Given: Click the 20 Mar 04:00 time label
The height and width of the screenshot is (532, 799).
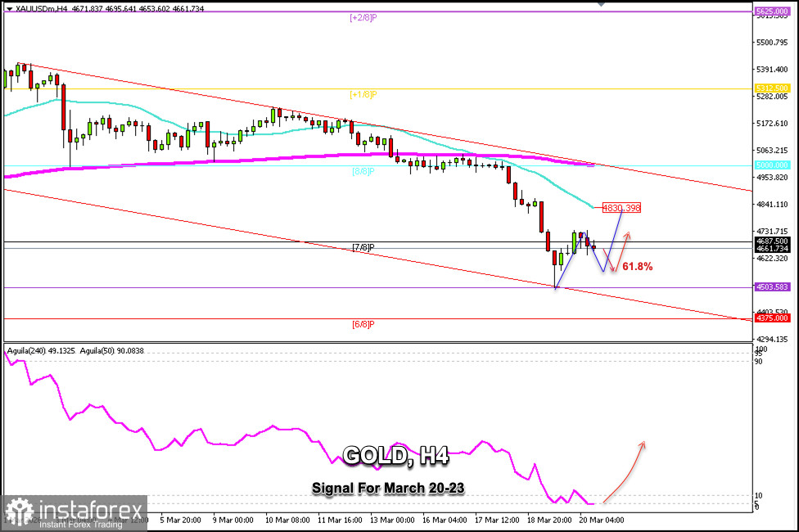Looking at the screenshot, I should pos(601,521).
